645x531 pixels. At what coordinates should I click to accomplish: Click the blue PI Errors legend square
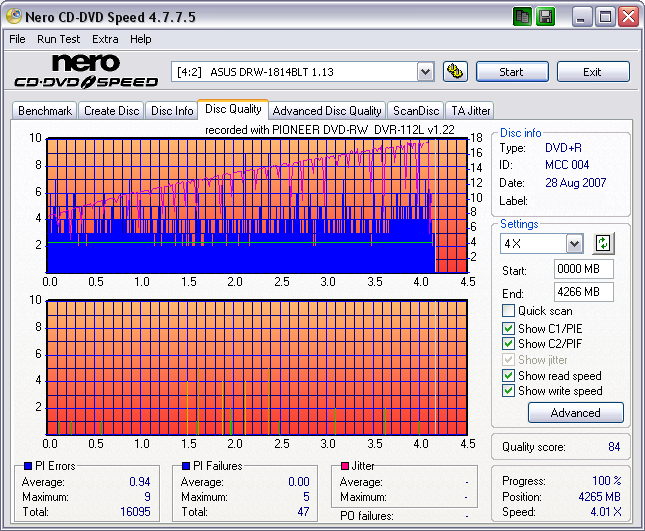pos(27,466)
